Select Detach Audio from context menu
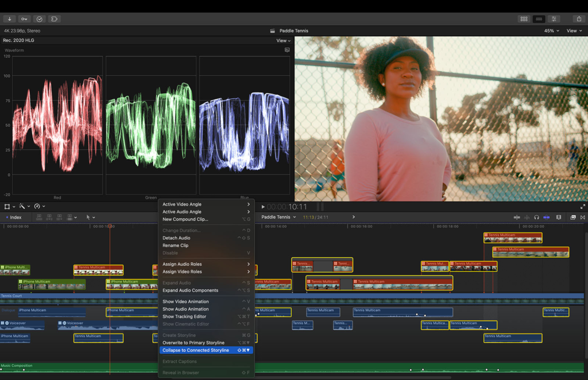Image resolution: width=588 pixels, height=380 pixels. coord(176,238)
